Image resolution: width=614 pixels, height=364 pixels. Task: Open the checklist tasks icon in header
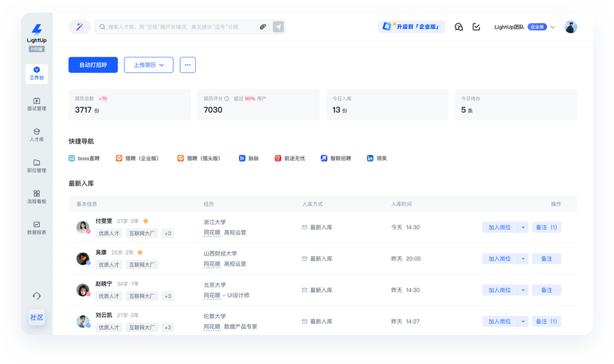click(x=476, y=27)
